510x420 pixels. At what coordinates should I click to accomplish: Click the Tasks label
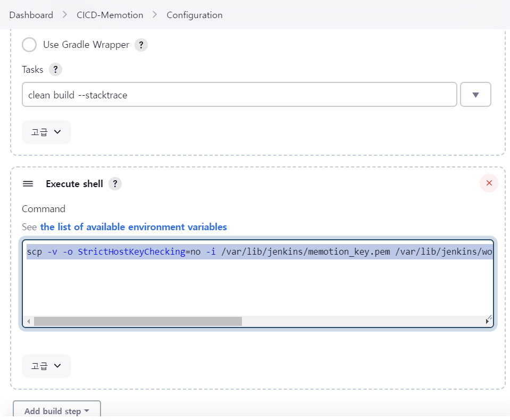(32, 69)
